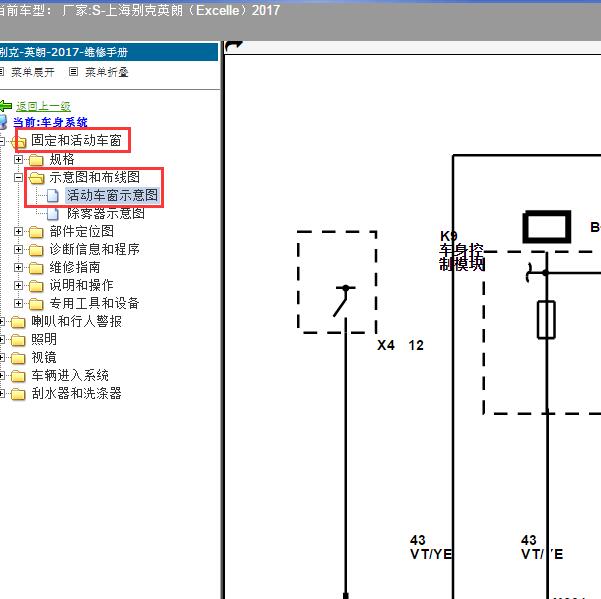The height and width of the screenshot is (599, 601).
Task: Click the 除雾器示意图 document icon
Action: click(x=55, y=214)
